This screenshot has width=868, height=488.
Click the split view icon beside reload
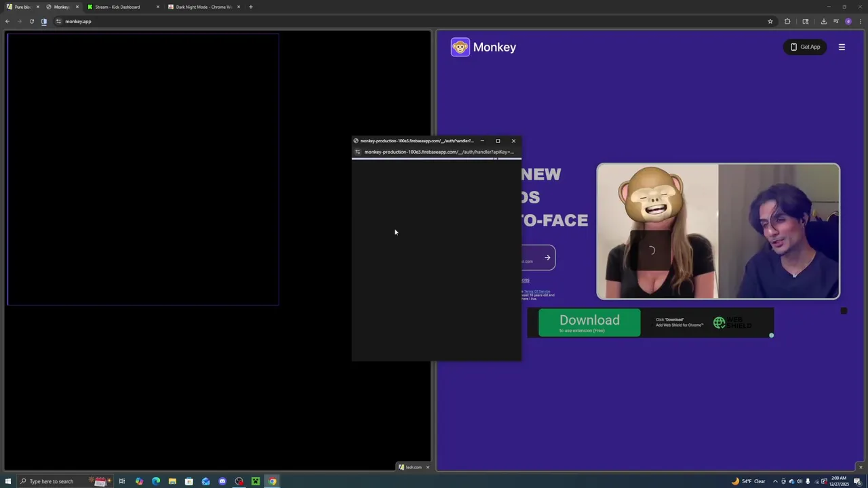coord(44,21)
